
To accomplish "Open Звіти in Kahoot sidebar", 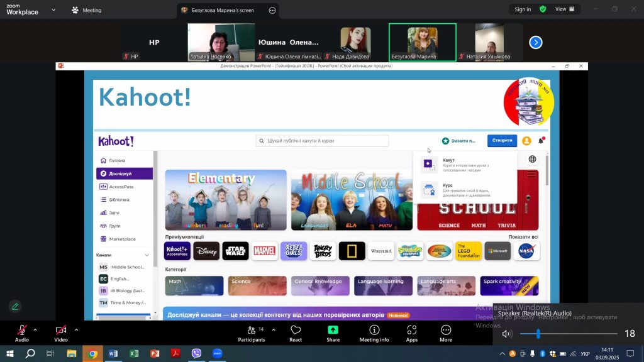I will click(125, 212).
